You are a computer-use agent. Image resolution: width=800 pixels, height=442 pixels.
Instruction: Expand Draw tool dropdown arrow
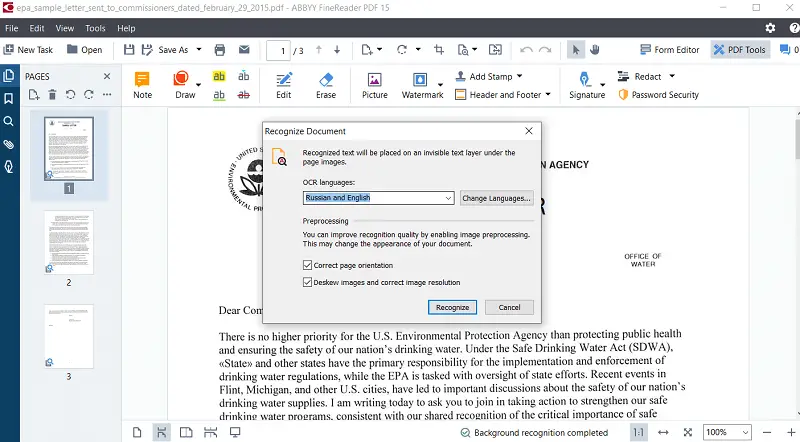point(198,85)
